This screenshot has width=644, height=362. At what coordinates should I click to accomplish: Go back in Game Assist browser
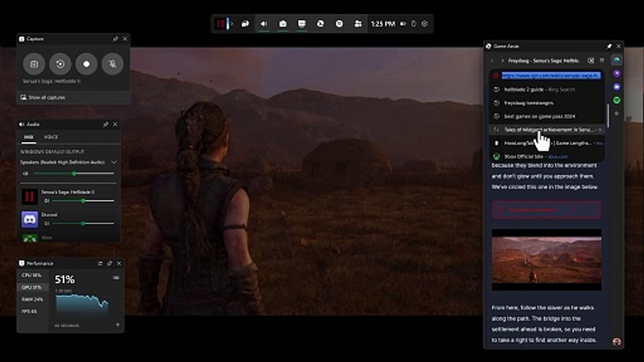[492, 61]
